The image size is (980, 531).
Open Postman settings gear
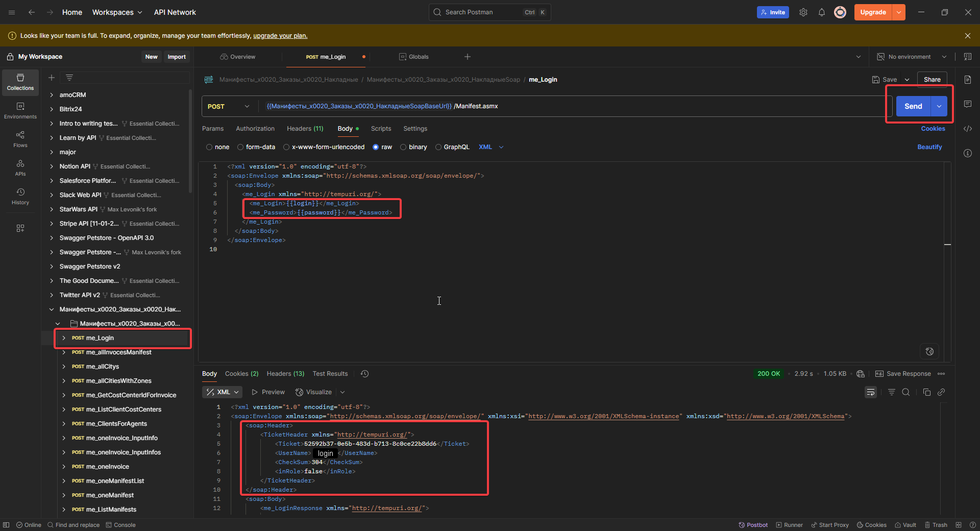pyautogui.click(x=803, y=12)
